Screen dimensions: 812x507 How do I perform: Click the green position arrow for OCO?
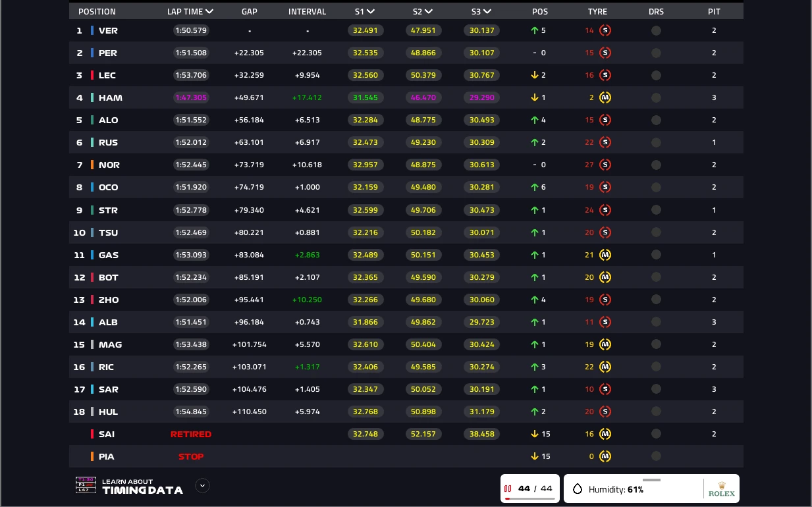point(535,187)
